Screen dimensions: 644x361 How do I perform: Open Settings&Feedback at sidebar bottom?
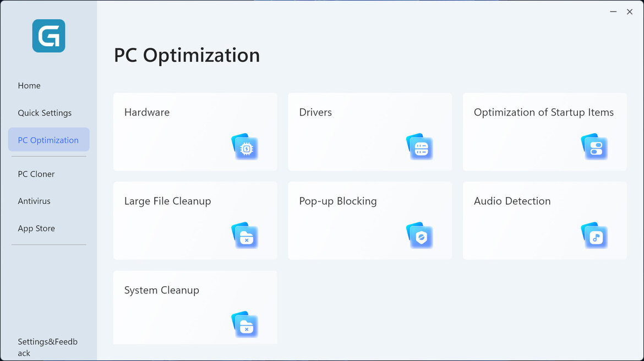(47, 347)
